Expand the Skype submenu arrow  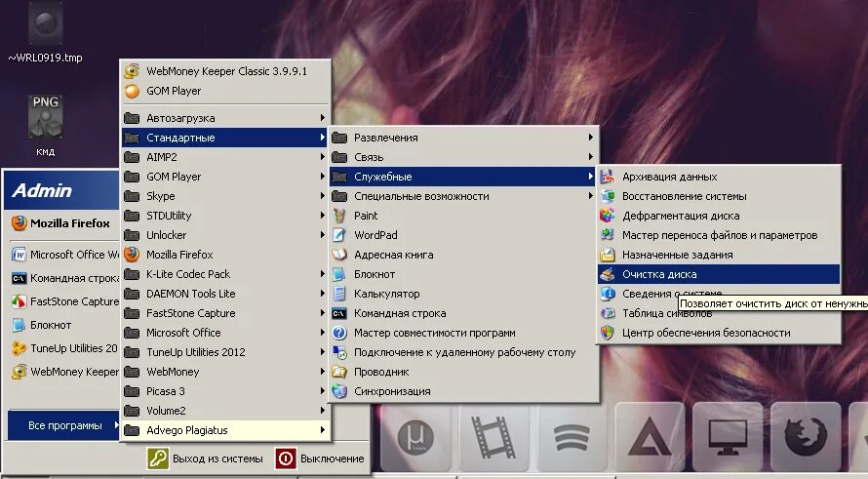pyautogui.click(x=322, y=196)
